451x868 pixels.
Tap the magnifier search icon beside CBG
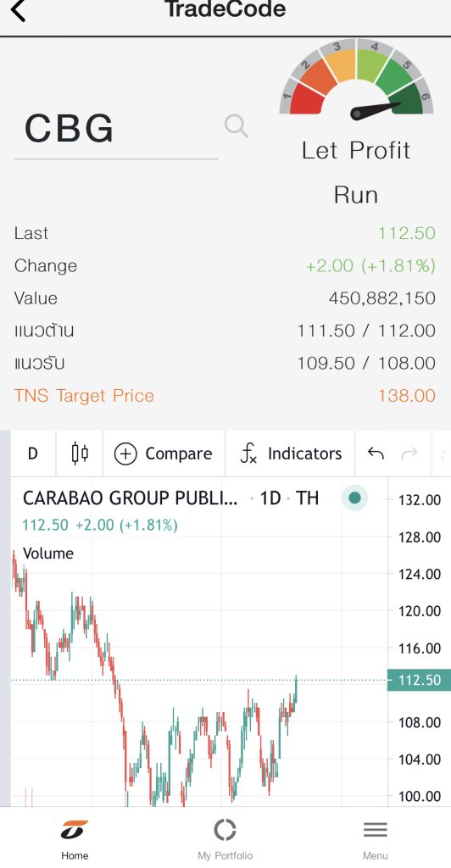[237, 126]
